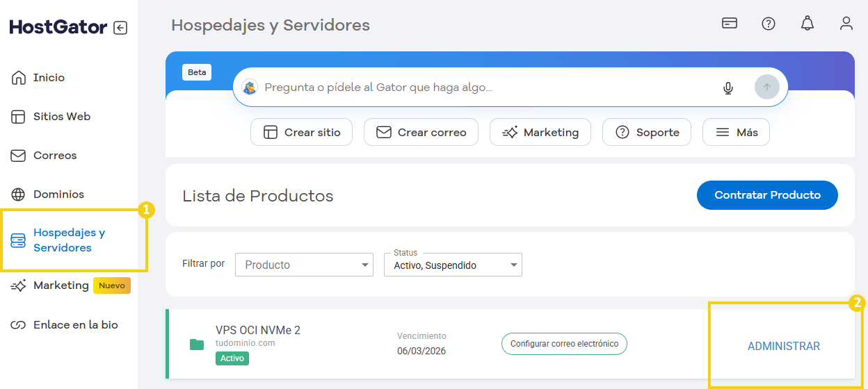Click the sparkle icon beside sidebar Marketing
Image resolution: width=868 pixels, height=389 pixels.
19,285
